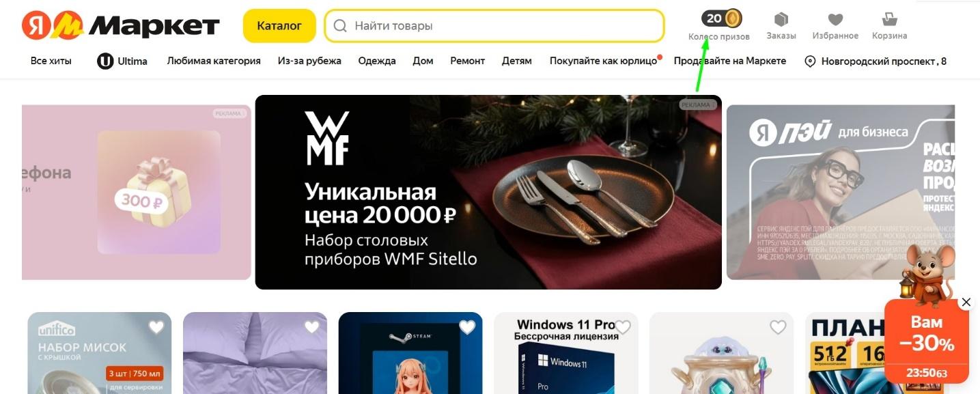Open the Заказы box icon

(781, 19)
